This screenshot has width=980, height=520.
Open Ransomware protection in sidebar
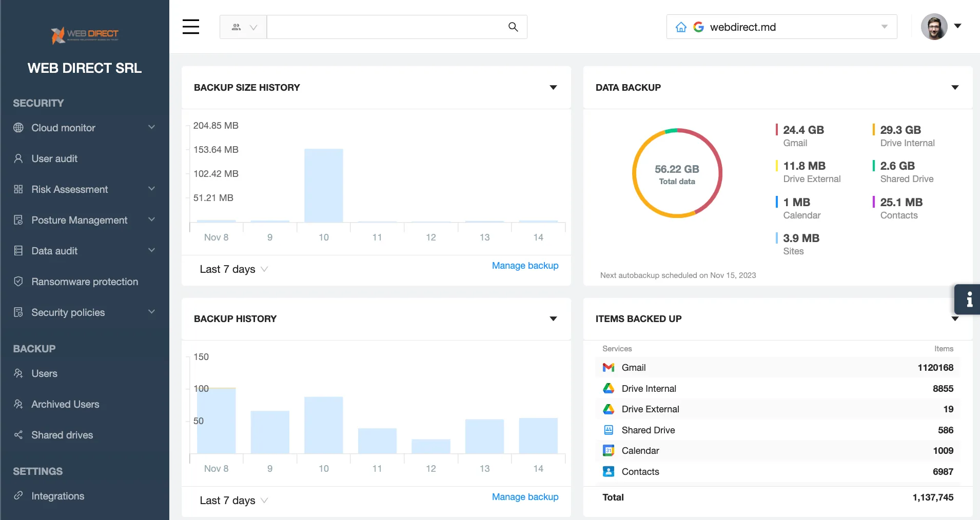click(85, 282)
